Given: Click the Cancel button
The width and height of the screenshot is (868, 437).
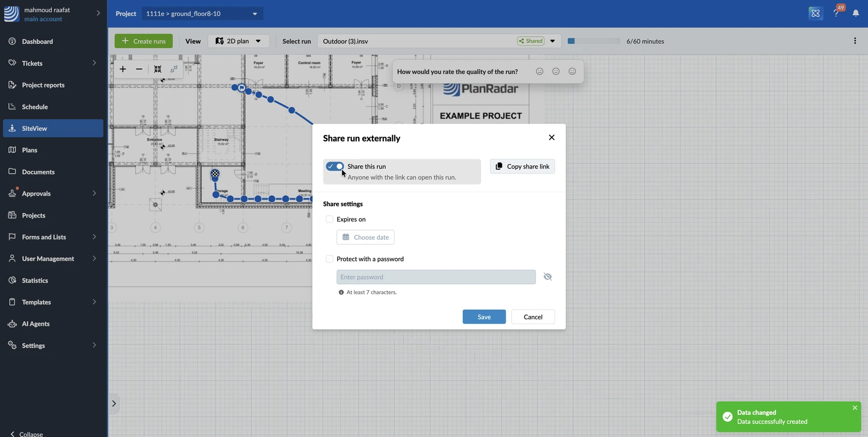Looking at the screenshot, I should click(x=533, y=317).
